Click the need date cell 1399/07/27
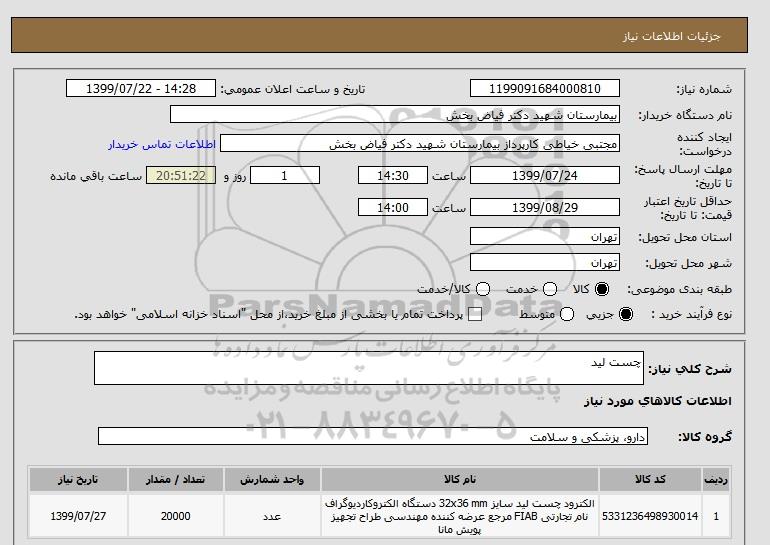770x545 pixels. tap(78, 516)
